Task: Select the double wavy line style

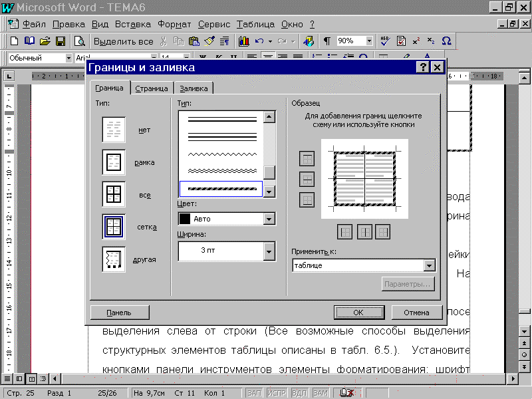Action: pyautogui.click(x=222, y=171)
